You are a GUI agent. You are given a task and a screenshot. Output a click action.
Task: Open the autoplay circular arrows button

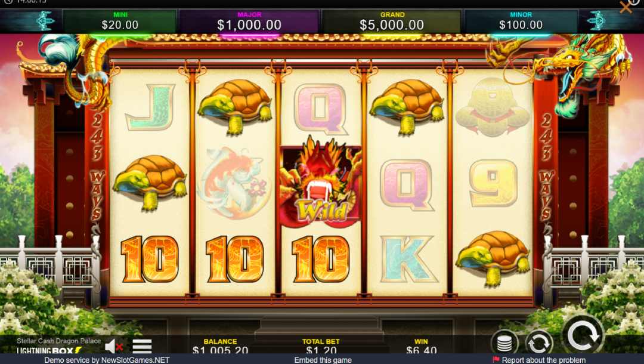pyautogui.click(x=539, y=341)
